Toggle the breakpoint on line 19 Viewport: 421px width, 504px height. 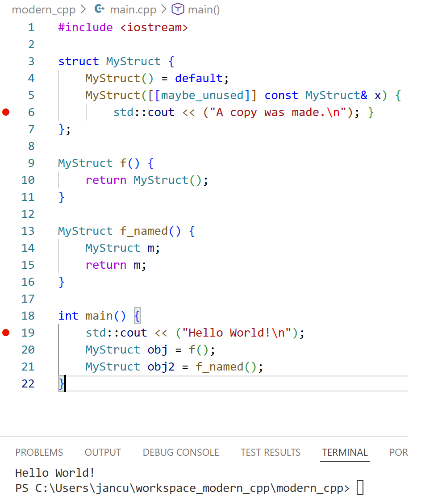tap(6, 333)
